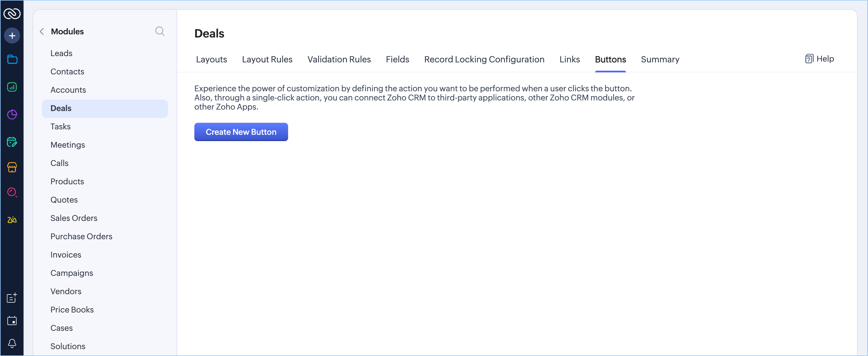Collapse Modules panel with back chevron
Image resolution: width=868 pixels, height=356 pixels.
pos(42,32)
